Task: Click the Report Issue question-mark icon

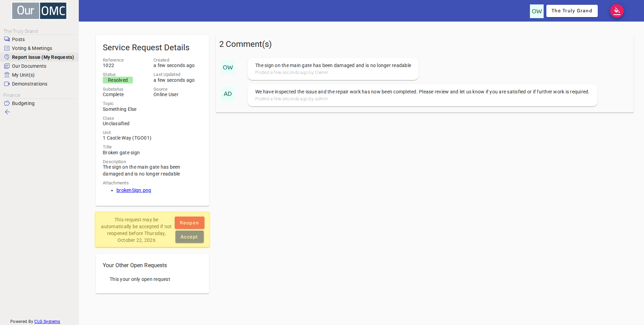Action: 7,57
